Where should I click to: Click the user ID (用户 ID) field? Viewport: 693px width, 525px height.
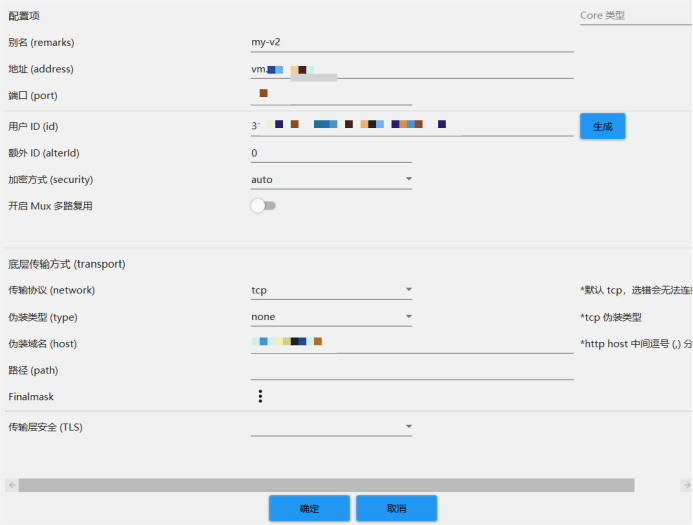(x=412, y=127)
